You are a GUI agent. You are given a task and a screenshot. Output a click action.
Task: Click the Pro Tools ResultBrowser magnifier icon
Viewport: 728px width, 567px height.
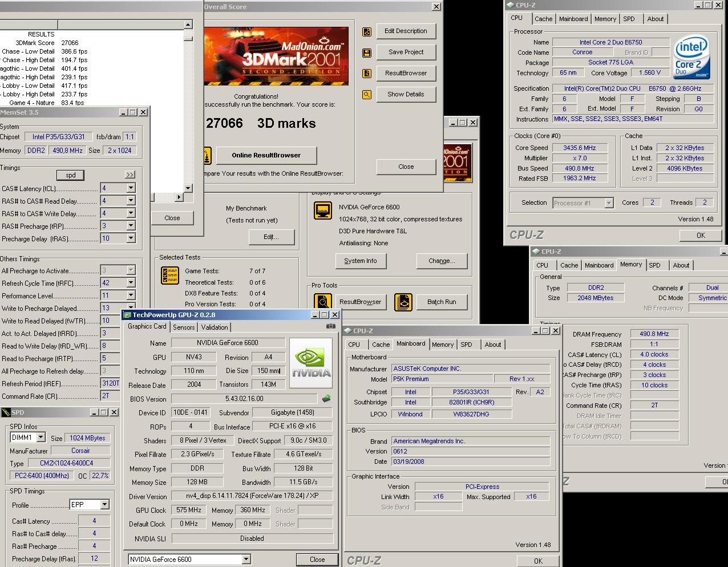pos(323,302)
